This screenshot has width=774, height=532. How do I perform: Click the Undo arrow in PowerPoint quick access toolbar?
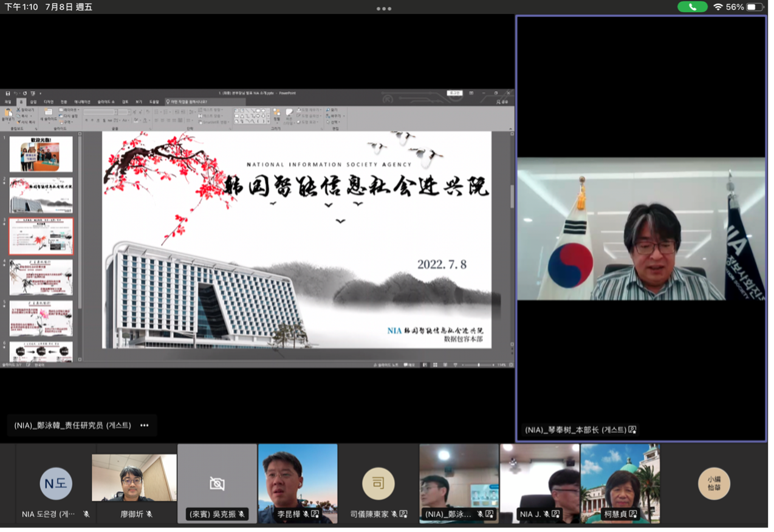[16, 94]
